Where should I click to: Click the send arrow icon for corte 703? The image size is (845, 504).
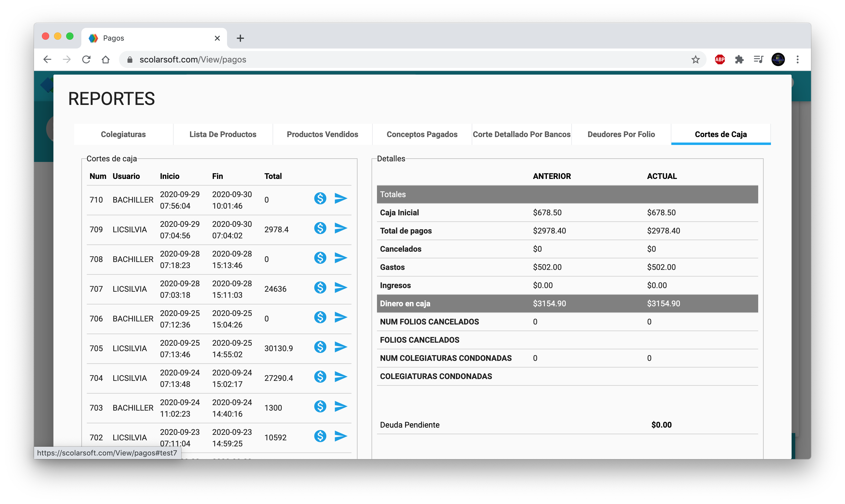[341, 407]
